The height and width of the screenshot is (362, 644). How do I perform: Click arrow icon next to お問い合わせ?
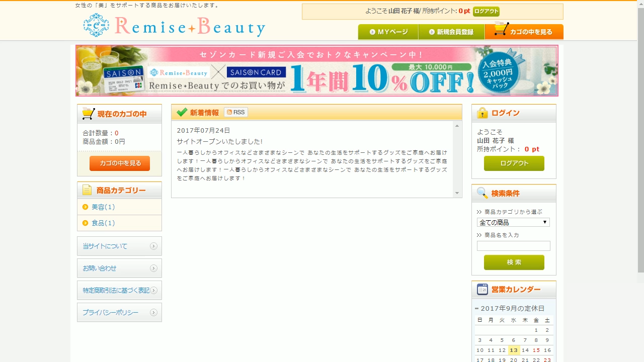tap(153, 268)
